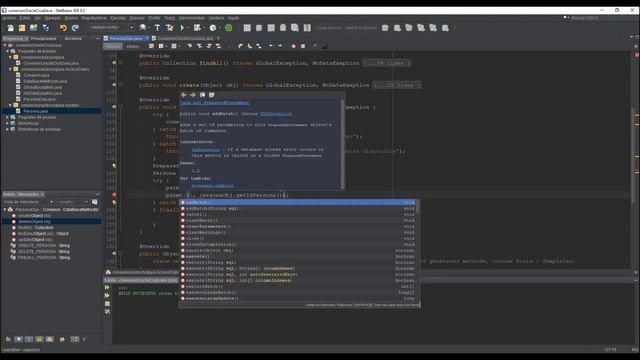Viewport: 640px width, 360px height.
Task: Click the orange Undo arrow icon
Action: coord(63,28)
